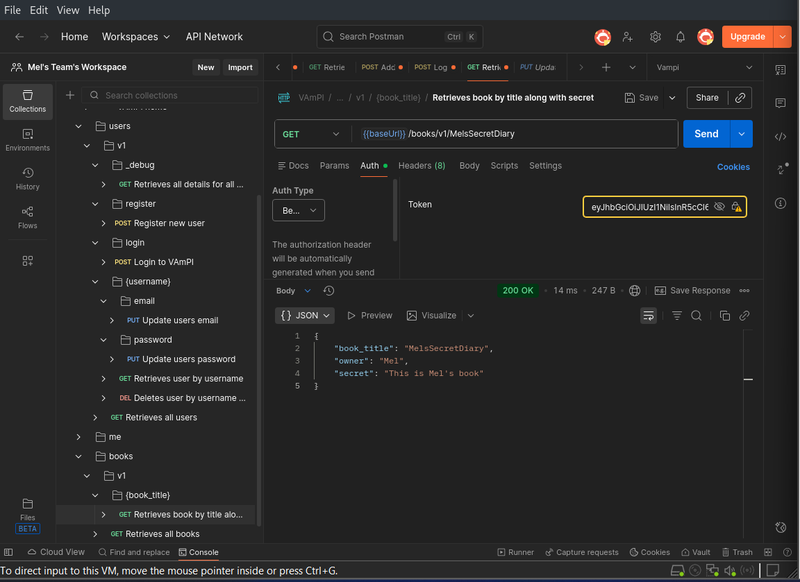
Task: Toggle word wrap in response viewer
Action: [649, 315]
